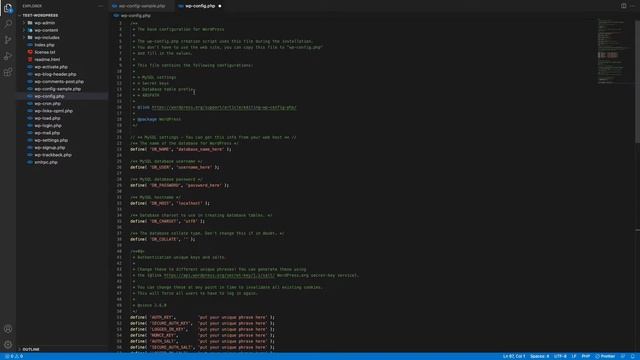Open wp-mail.php in the explorer
The image size is (640, 360).
47,133
